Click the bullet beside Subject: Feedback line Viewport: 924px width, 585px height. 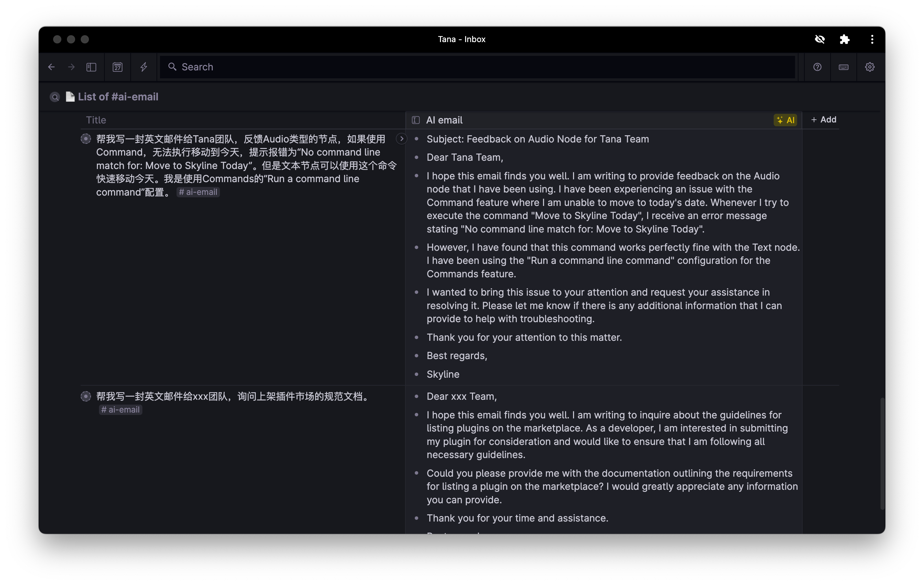click(416, 139)
